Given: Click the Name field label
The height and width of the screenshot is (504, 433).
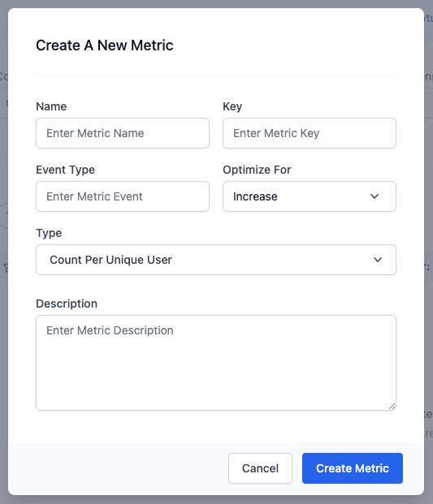Looking at the screenshot, I should click(51, 106).
